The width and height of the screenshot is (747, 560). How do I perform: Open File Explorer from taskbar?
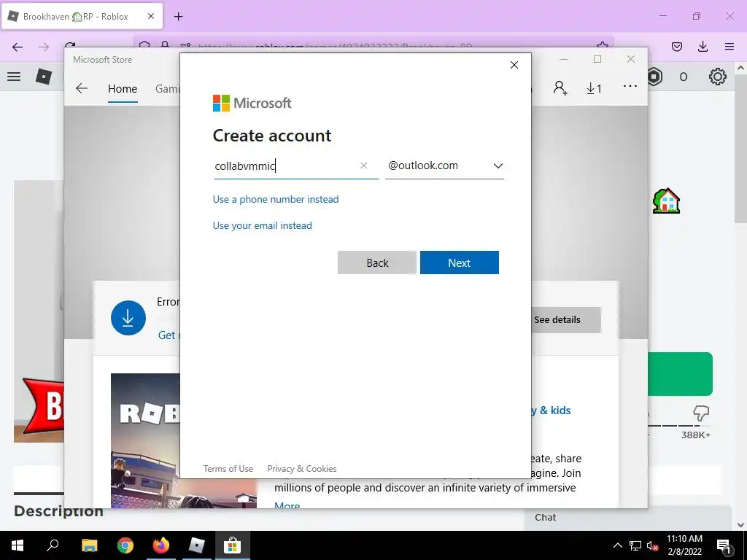[x=89, y=545]
